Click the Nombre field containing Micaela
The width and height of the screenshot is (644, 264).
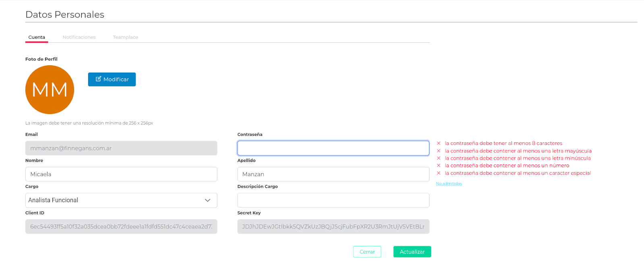point(121,174)
